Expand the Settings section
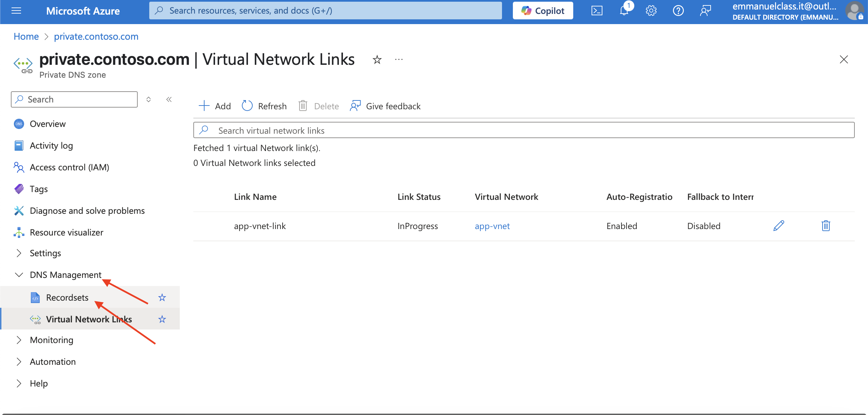868x415 pixels. point(19,253)
